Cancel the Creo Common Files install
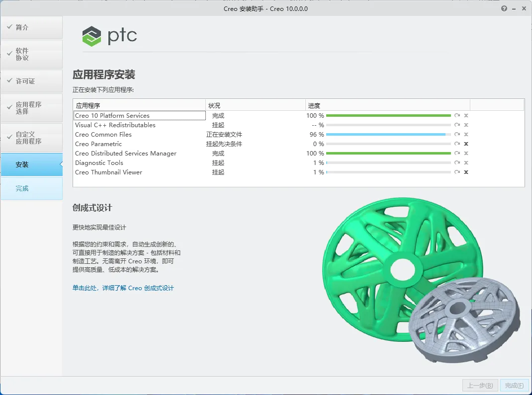The height and width of the screenshot is (395, 532). tap(466, 135)
